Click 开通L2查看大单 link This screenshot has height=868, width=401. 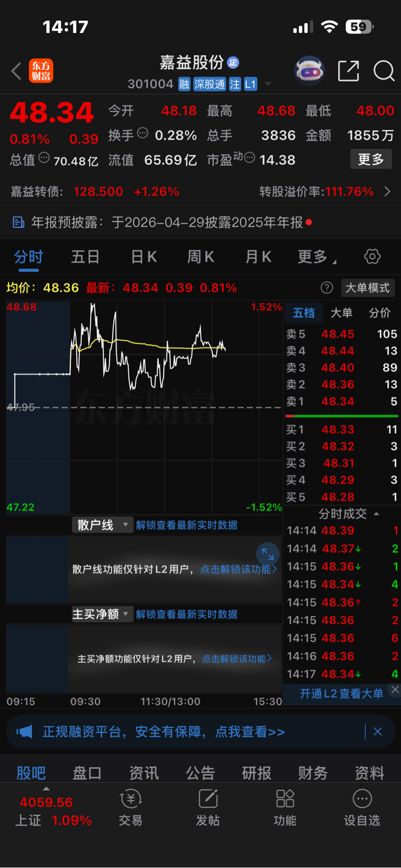341,694
